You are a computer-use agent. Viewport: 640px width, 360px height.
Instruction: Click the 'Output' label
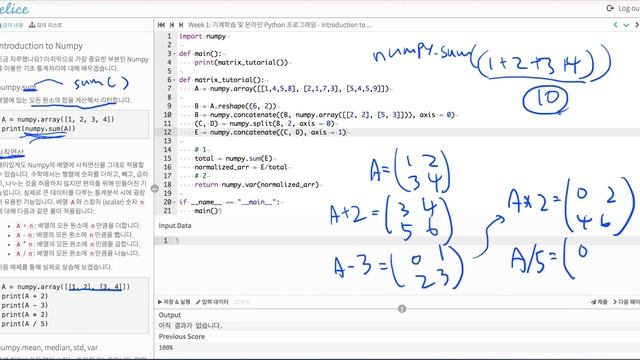(x=169, y=315)
